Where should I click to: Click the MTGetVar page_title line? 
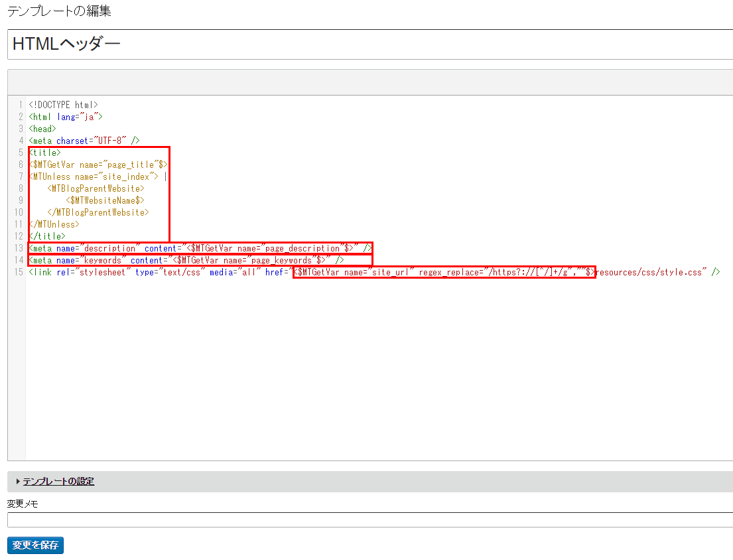[x=98, y=165]
